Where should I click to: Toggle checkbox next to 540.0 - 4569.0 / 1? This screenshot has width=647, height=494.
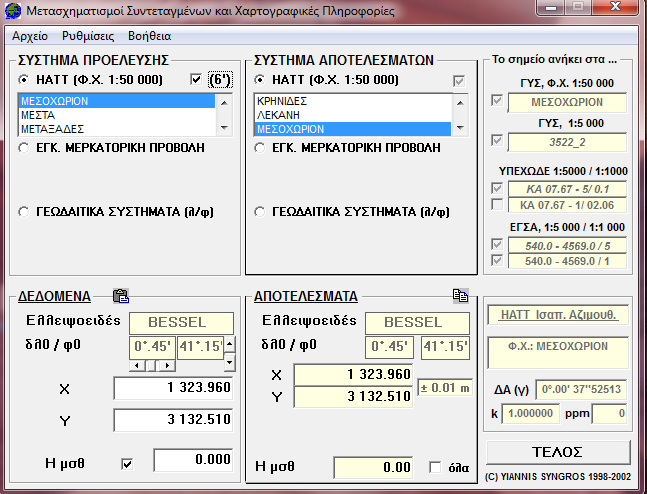(497, 260)
